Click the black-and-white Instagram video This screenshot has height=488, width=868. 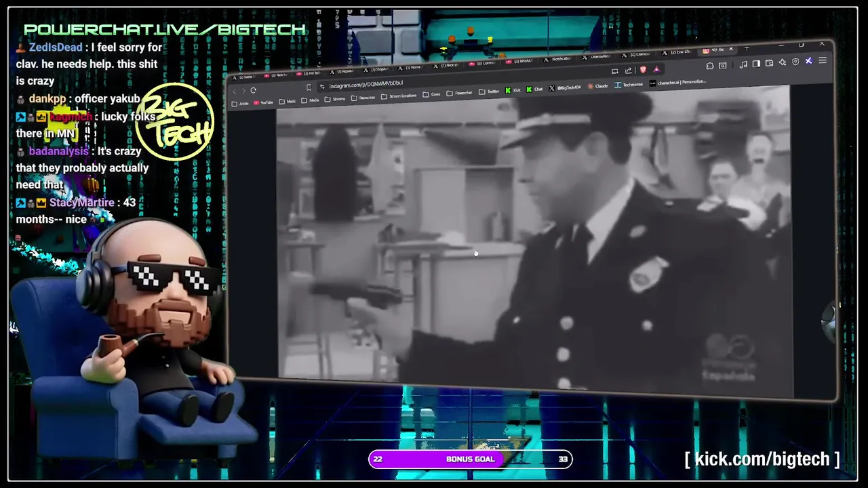(534, 241)
